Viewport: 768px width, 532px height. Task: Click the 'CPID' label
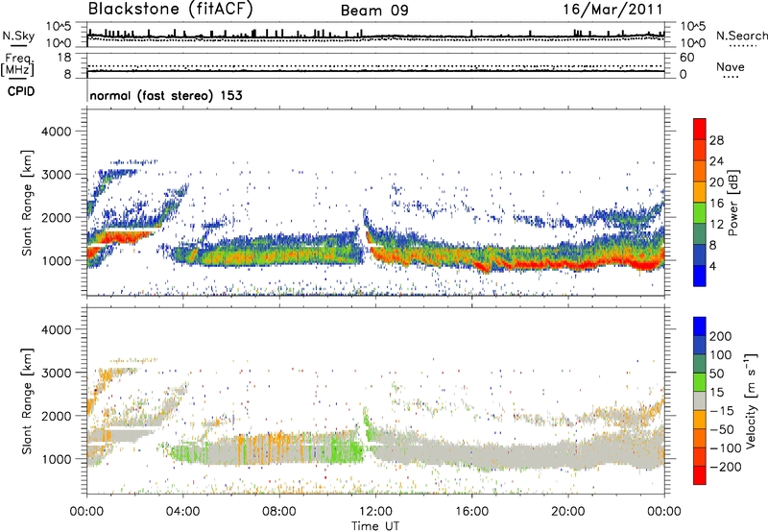point(21,91)
